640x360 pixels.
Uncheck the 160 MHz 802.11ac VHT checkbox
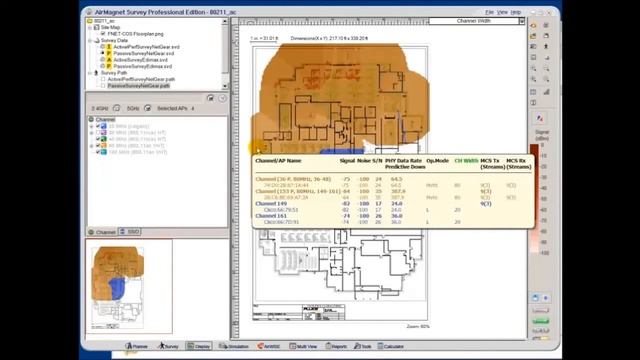click(98, 152)
